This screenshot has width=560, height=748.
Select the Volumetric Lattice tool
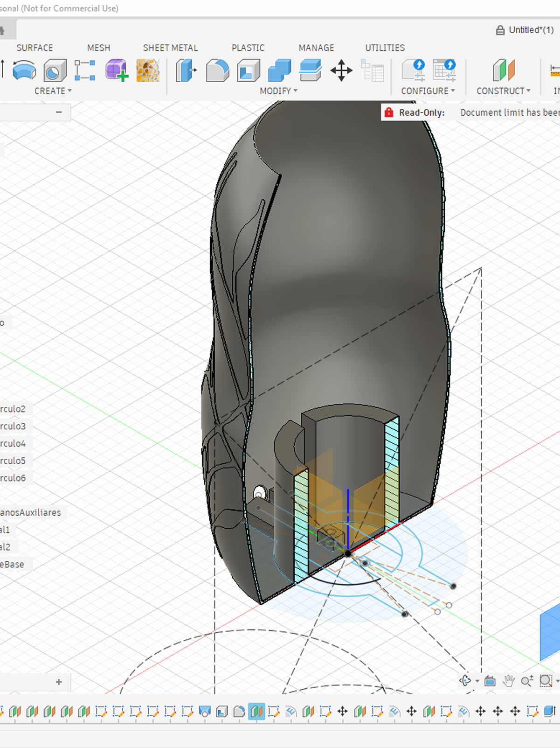[148, 71]
